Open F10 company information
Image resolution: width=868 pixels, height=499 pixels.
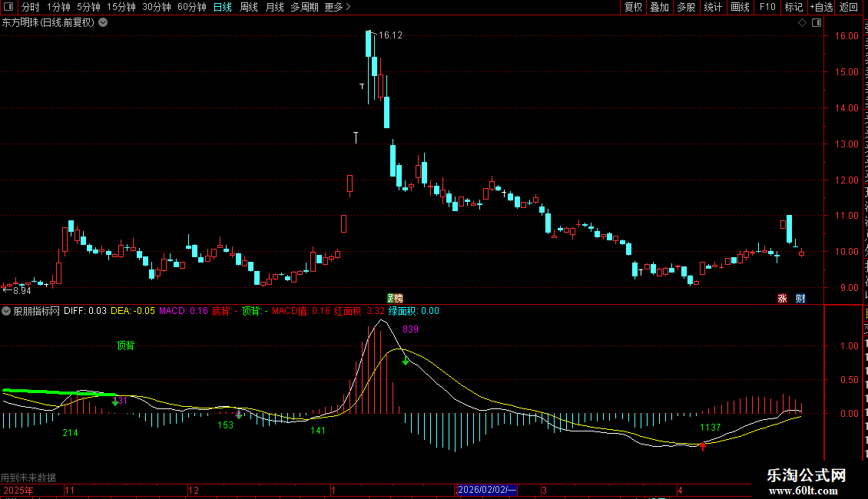767,7
